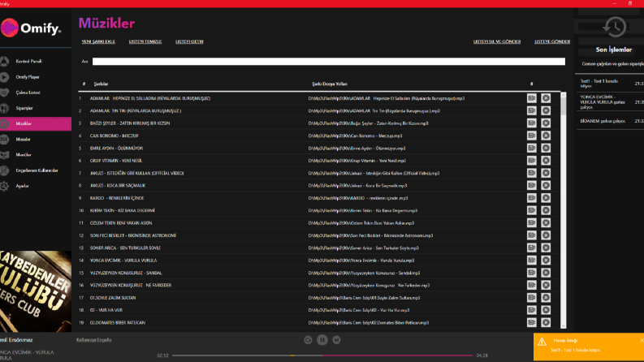Delete icon for 02 Vur Ha Vur
This screenshot has width=644, height=362.
(546, 310)
